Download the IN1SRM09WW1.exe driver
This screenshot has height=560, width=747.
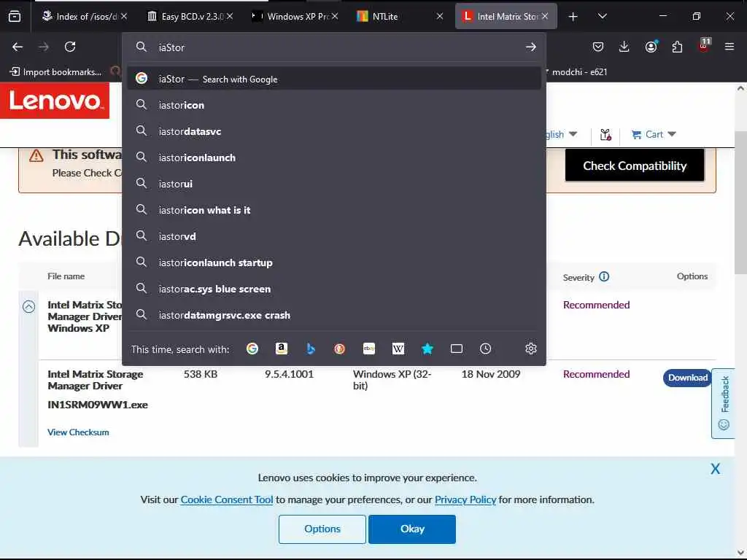coord(687,378)
